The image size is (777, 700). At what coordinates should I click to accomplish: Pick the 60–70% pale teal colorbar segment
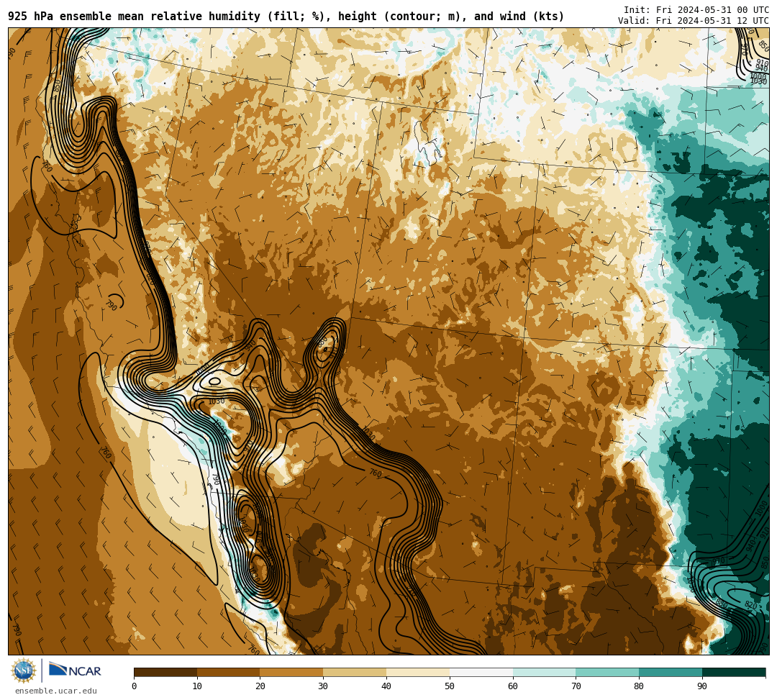545,672
